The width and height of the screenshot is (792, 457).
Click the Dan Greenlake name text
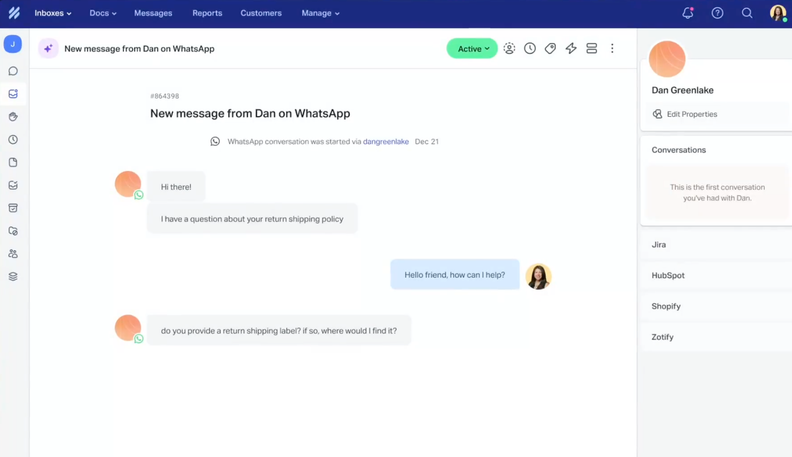pyautogui.click(x=682, y=90)
